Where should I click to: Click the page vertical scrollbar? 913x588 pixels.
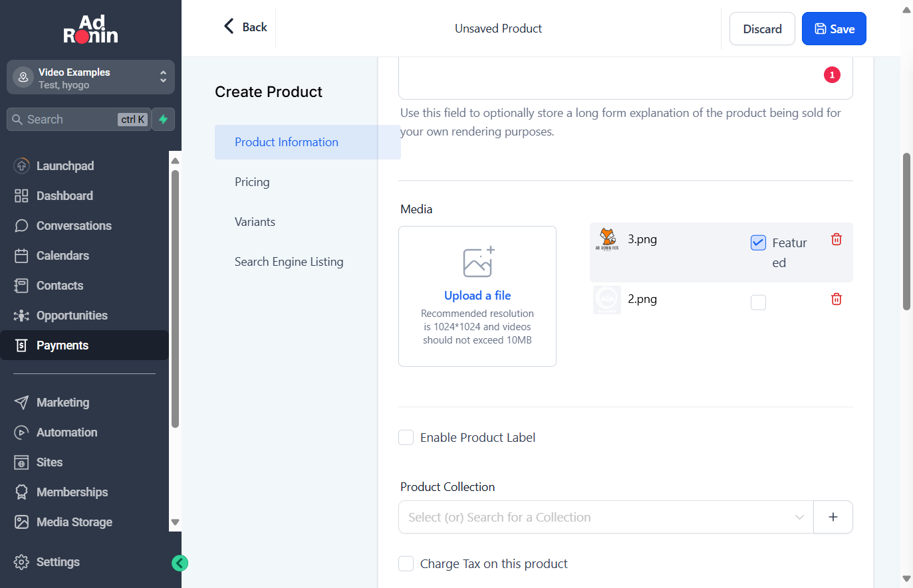click(x=906, y=231)
